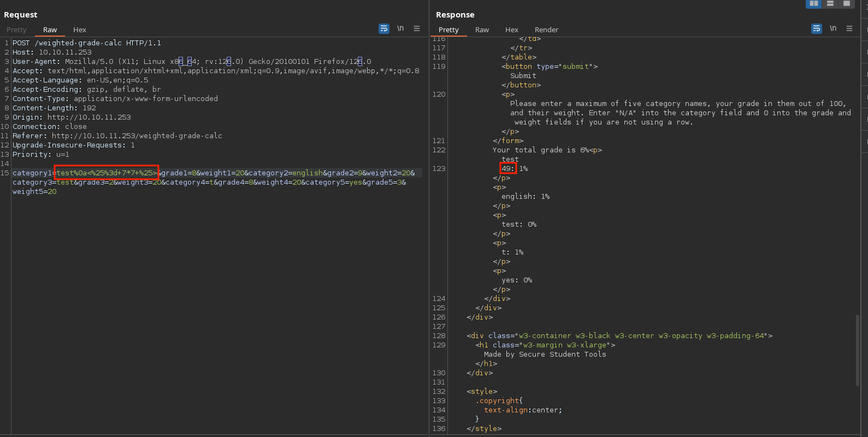Click 'text-align:center;' in the response

click(523, 410)
